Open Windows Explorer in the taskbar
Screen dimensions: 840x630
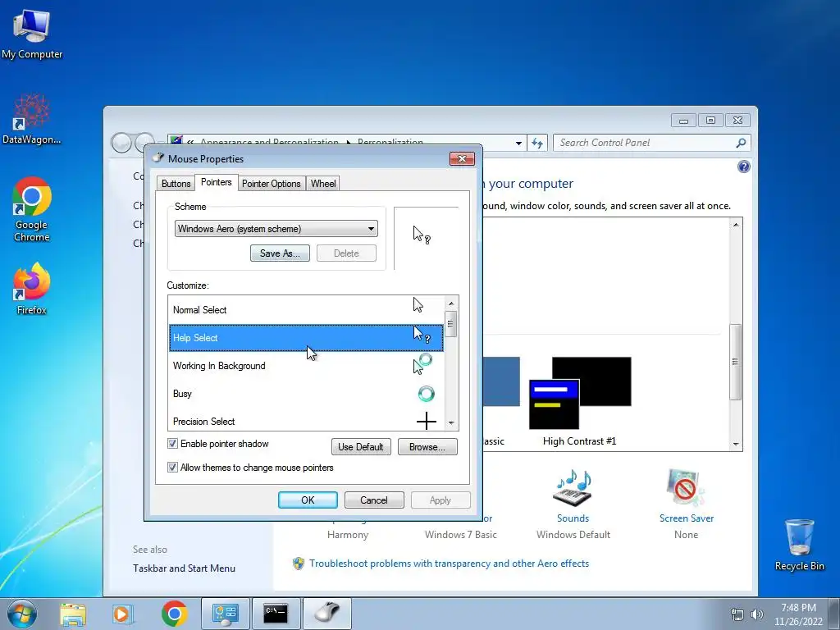point(73,614)
